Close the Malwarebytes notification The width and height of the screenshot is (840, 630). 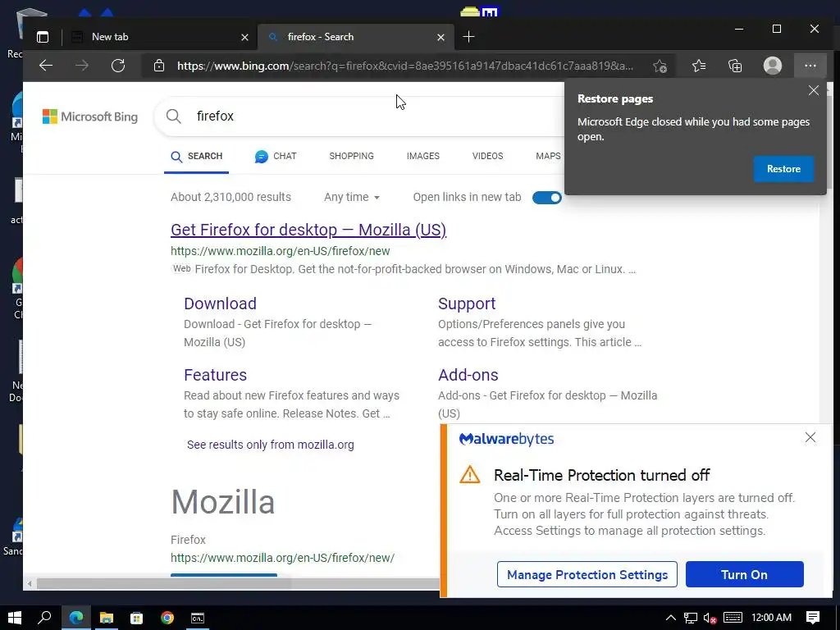(x=810, y=438)
